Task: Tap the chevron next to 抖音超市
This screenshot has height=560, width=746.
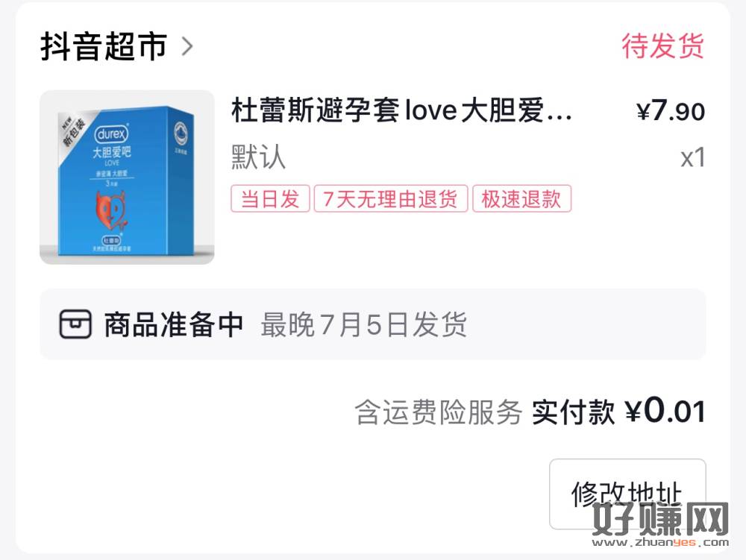Action: pos(187,46)
